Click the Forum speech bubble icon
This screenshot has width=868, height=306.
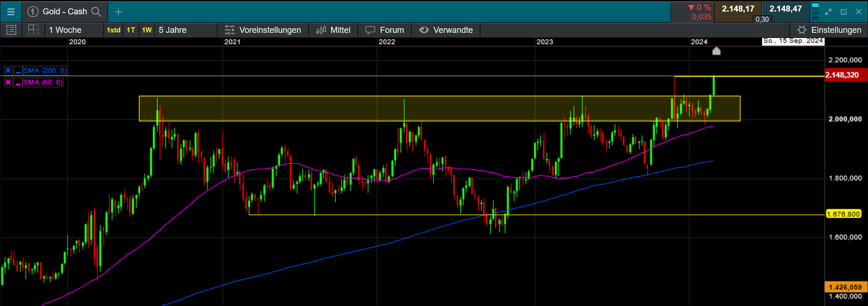(x=370, y=30)
